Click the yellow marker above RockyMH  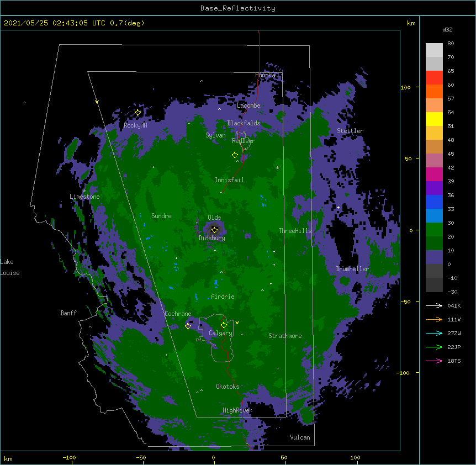[137, 113]
